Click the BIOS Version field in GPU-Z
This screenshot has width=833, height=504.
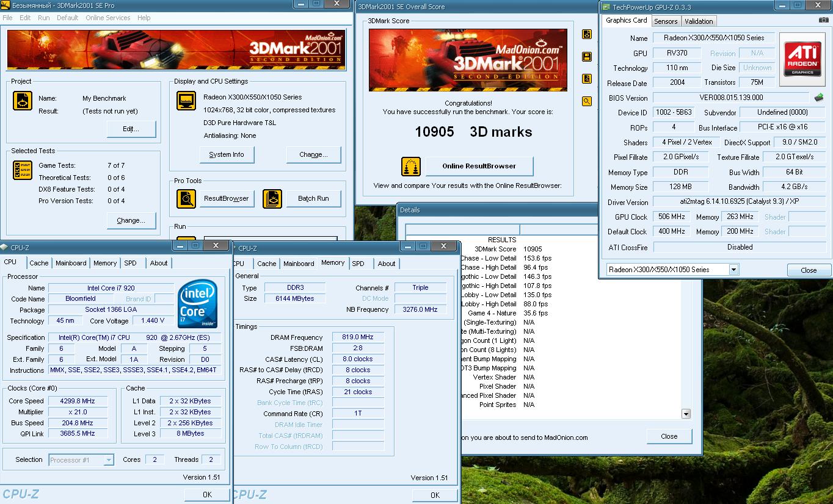pos(731,98)
